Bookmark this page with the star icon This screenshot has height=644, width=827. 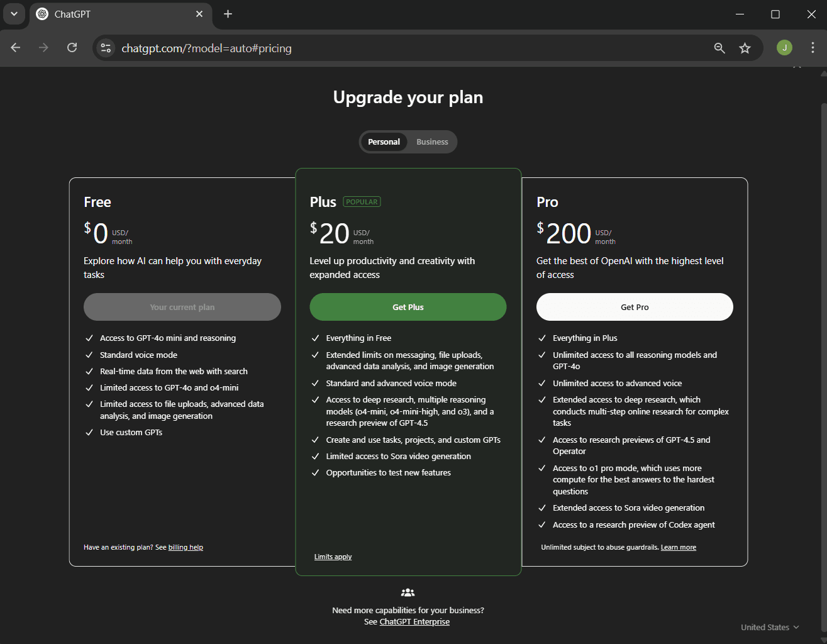(745, 48)
